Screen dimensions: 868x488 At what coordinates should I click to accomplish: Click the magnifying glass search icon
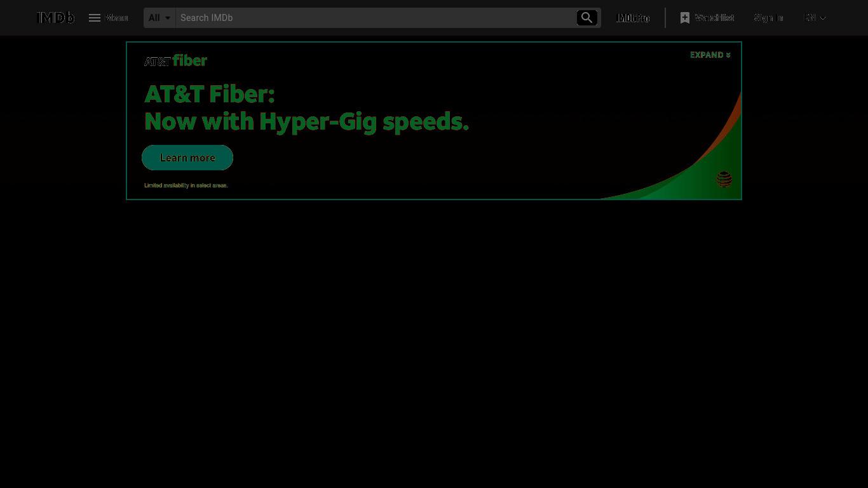(x=587, y=18)
